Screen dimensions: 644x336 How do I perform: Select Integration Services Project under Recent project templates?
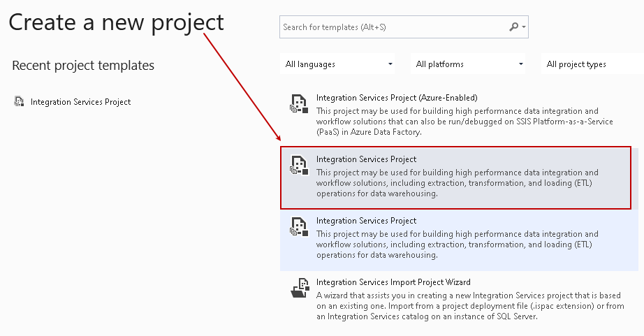pyautogui.click(x=80, y=102)
